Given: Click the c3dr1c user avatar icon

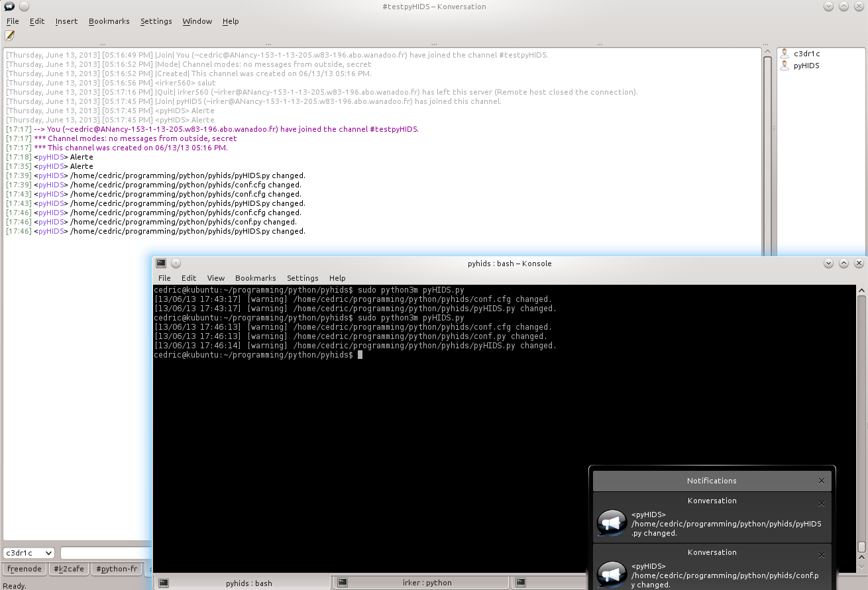Looking at the screenshot, I should tap(785, 54).
